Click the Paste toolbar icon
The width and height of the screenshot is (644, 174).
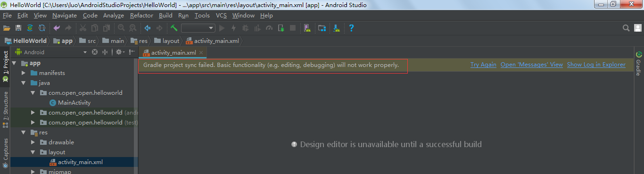107,28
